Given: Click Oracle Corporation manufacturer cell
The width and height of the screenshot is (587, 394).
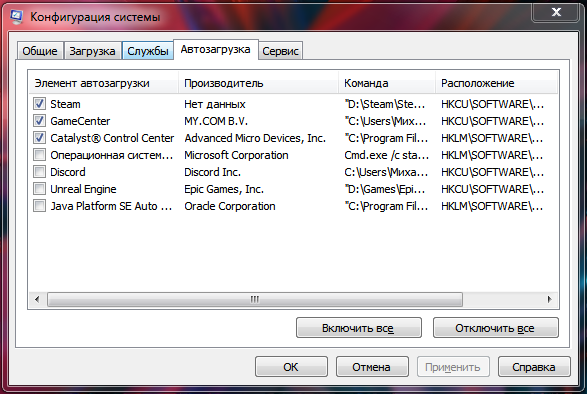Looking at the screenshot, I should click(x=229, y=206).
